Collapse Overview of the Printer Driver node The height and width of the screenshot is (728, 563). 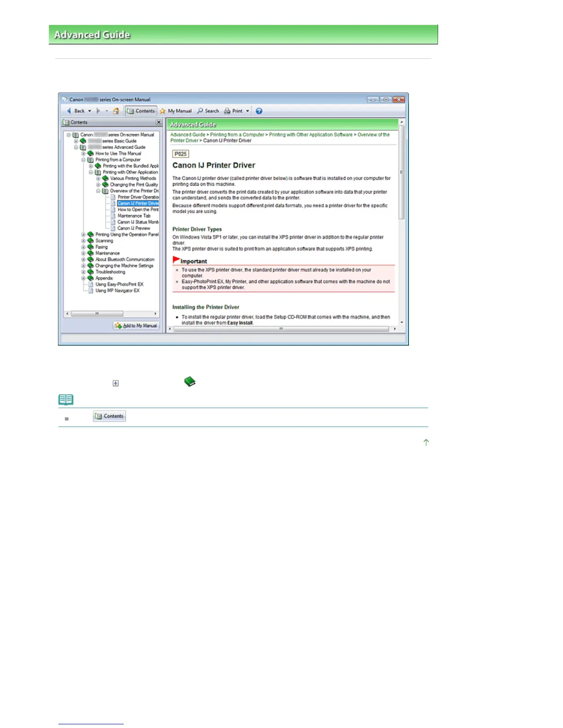pyautogui.click(x=98, y=191)
